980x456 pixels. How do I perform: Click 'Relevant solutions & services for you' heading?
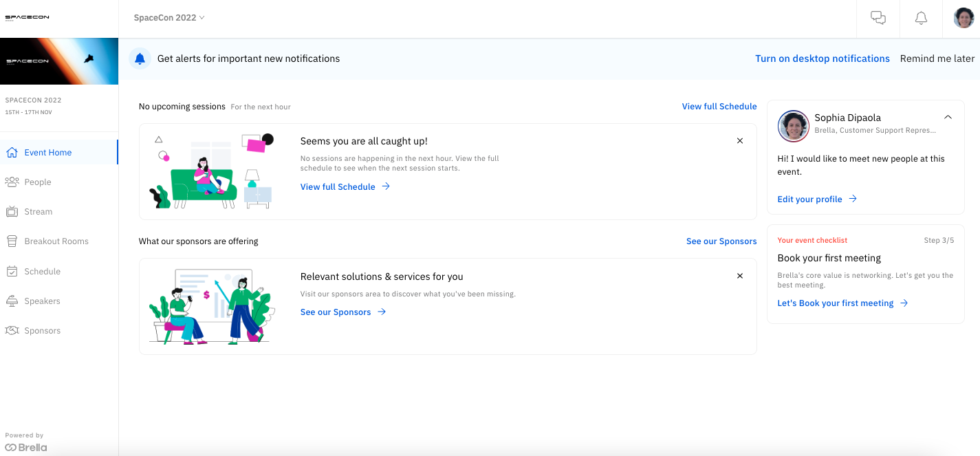382,276
